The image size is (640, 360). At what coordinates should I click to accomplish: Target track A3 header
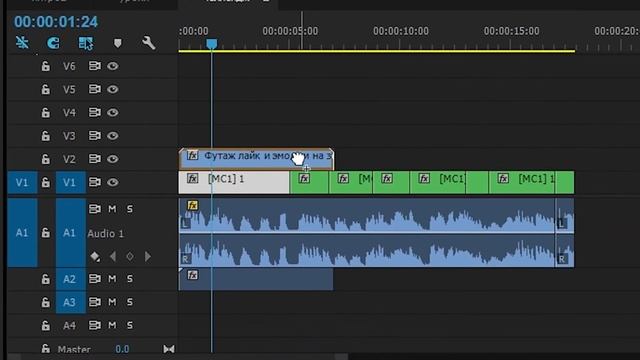(x=71, y=302)
